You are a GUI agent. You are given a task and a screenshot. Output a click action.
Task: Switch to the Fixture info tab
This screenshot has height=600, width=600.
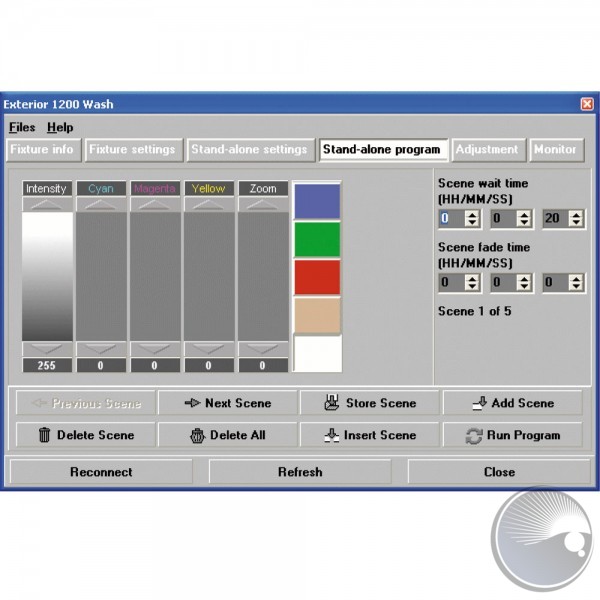pyautogui.click(x=44, y=150)
